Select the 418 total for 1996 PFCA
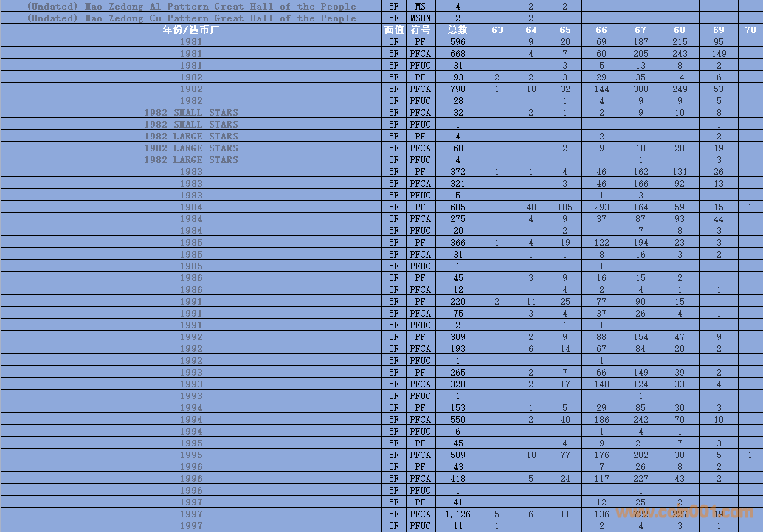Image resolution: width=763 pixels, height=532 pixels. (458, 479)
